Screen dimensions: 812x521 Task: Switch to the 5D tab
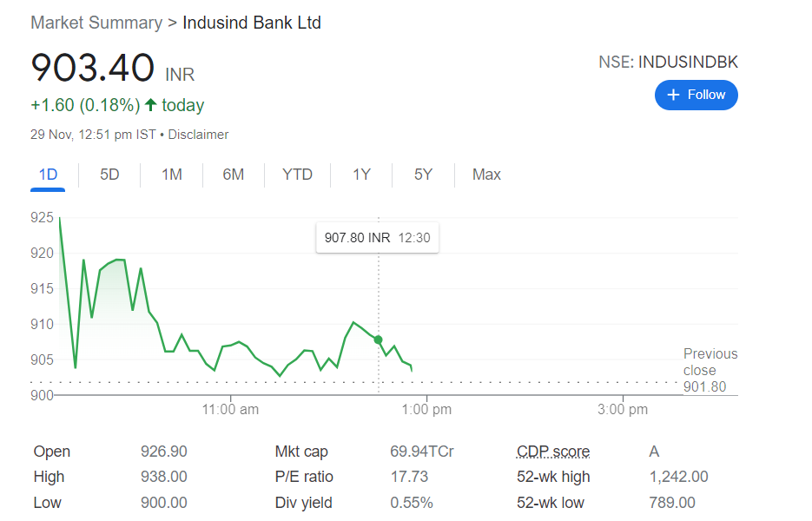(x=109, y=175)
